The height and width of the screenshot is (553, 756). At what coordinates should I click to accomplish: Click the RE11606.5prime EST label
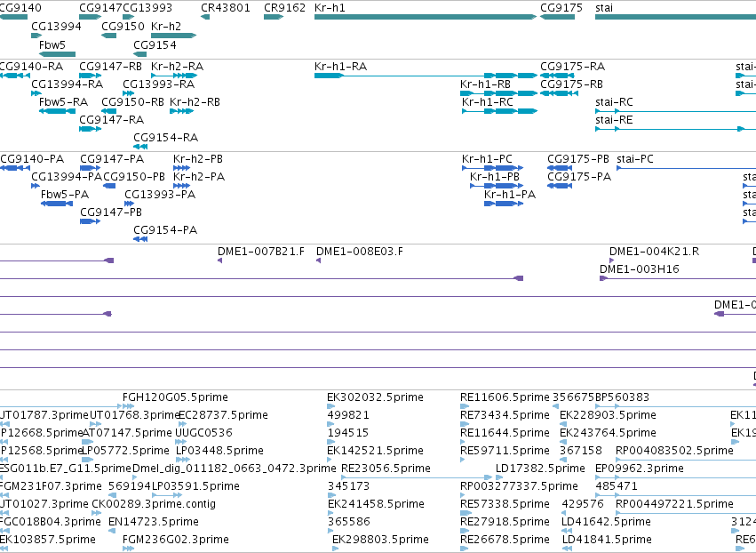[x=505, y=397]
